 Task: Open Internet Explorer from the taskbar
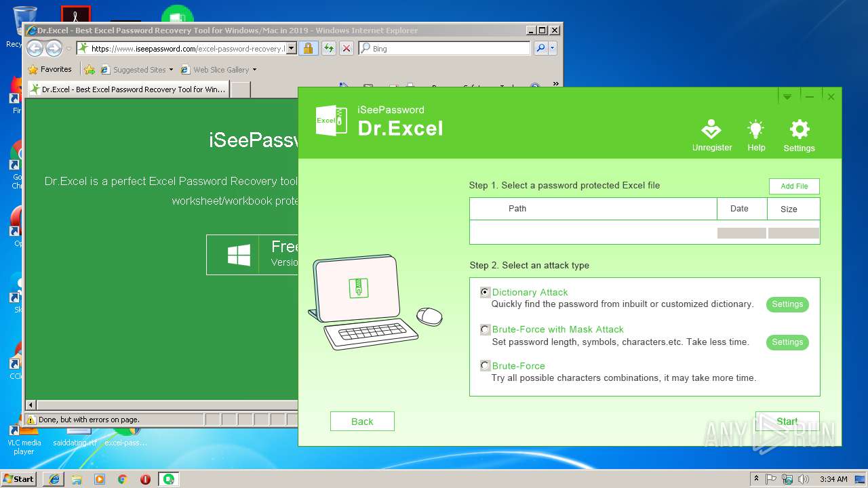[54, 479]
